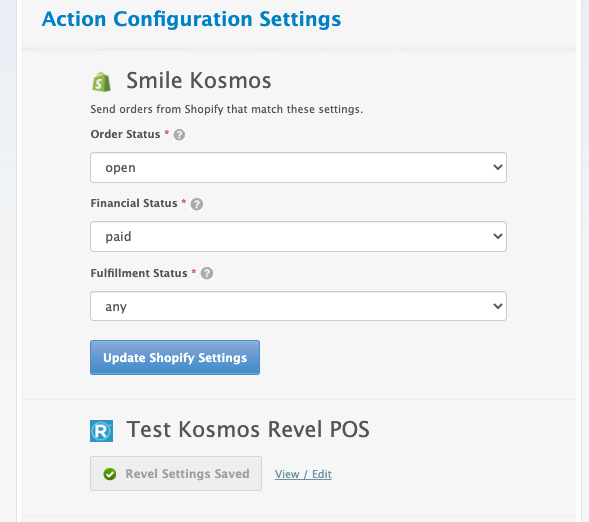This screenshot has width=589, height=522.
Task: Click the Shopify bag icon beside Smile Kosmos
Action: pos(101,81)
